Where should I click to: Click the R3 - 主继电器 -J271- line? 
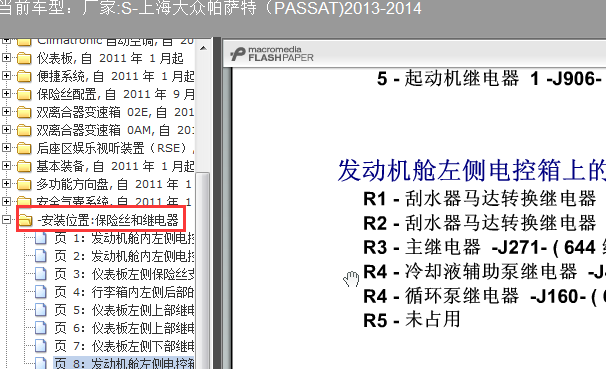click(484, 247)
